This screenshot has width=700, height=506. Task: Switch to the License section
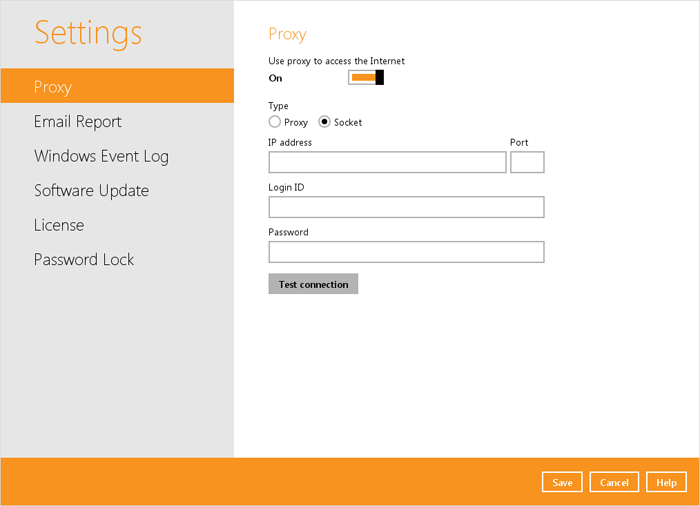(x=59, y=225)
